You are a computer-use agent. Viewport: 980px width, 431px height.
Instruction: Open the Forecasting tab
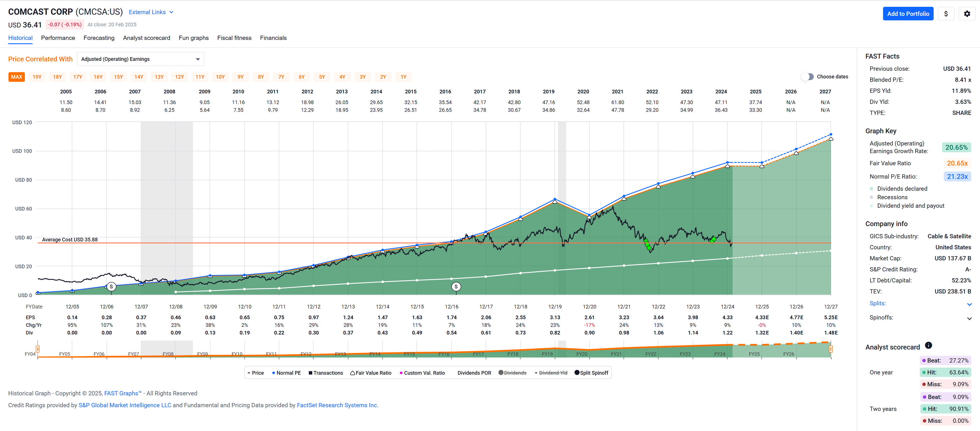(99, 38)
